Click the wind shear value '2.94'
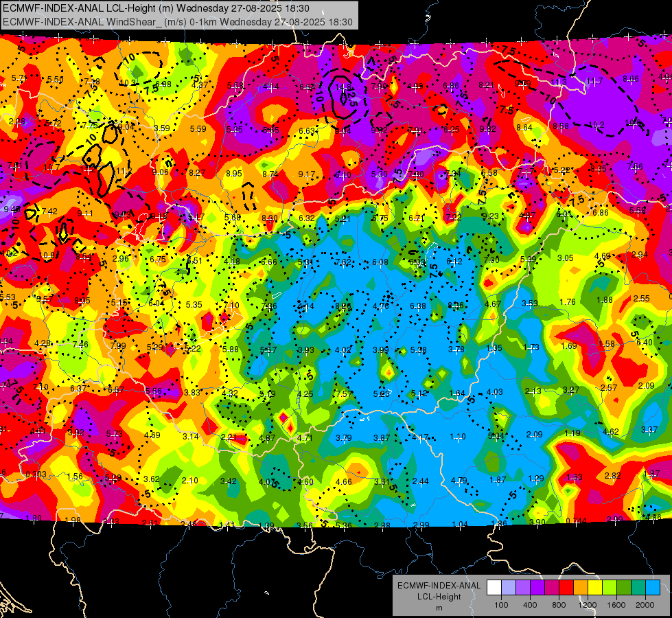This screenshot has width=672, height=618. (x=640, y=255)
